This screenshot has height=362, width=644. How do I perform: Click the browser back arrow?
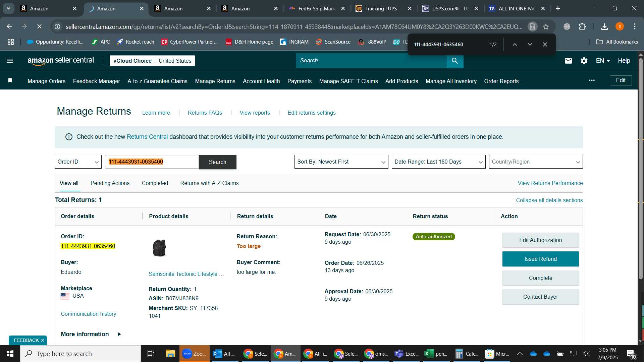[9, 26]
